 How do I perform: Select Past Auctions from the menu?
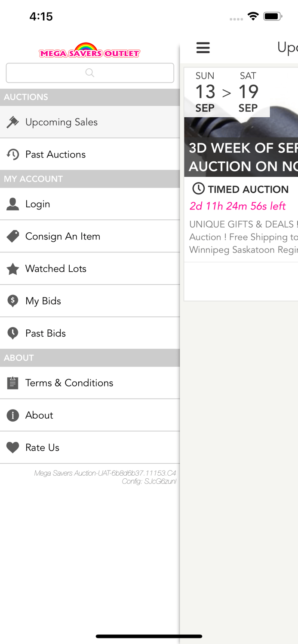(55, 154)
